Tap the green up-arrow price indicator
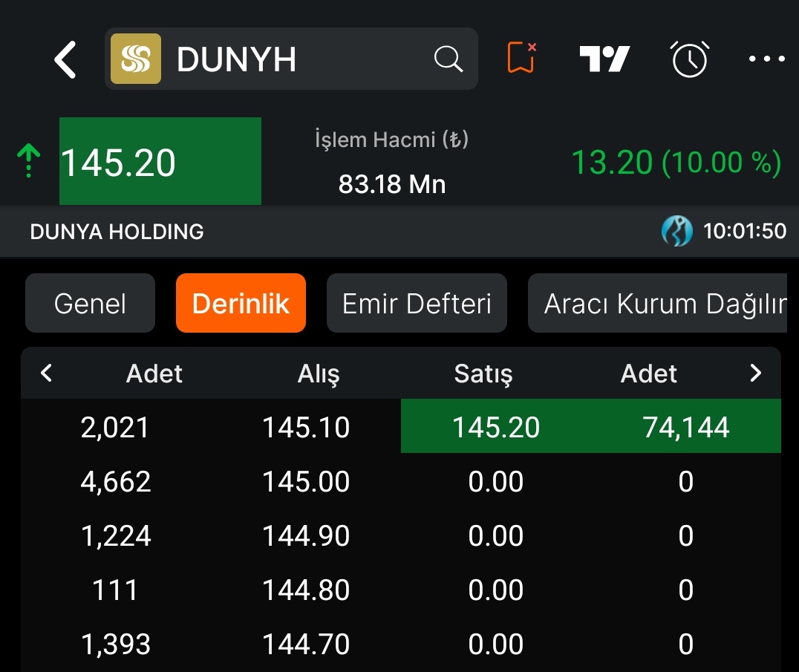 click(x=28, y=161)
